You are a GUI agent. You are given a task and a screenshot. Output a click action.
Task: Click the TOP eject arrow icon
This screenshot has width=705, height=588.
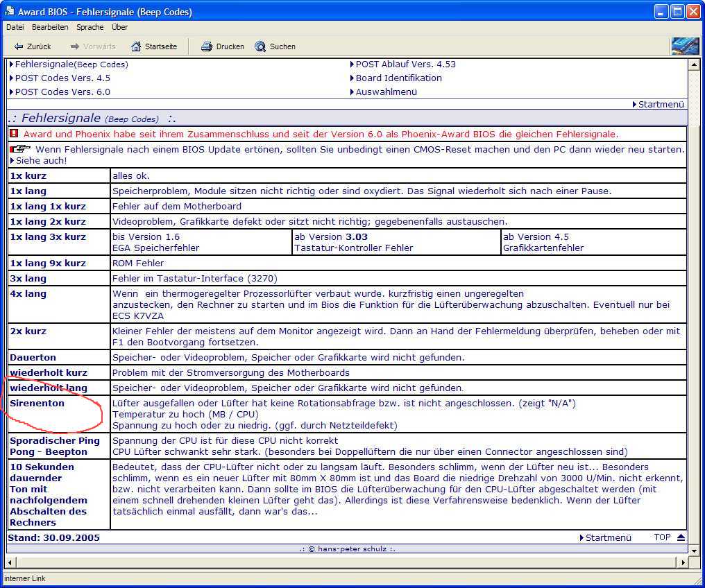(681, 537)
